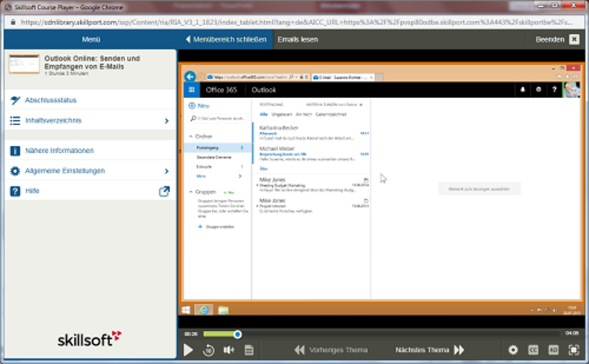
Task: Expand the Inhaltsverzeichnis chevron
Action: pyautogui.click(x=167, y=121)
